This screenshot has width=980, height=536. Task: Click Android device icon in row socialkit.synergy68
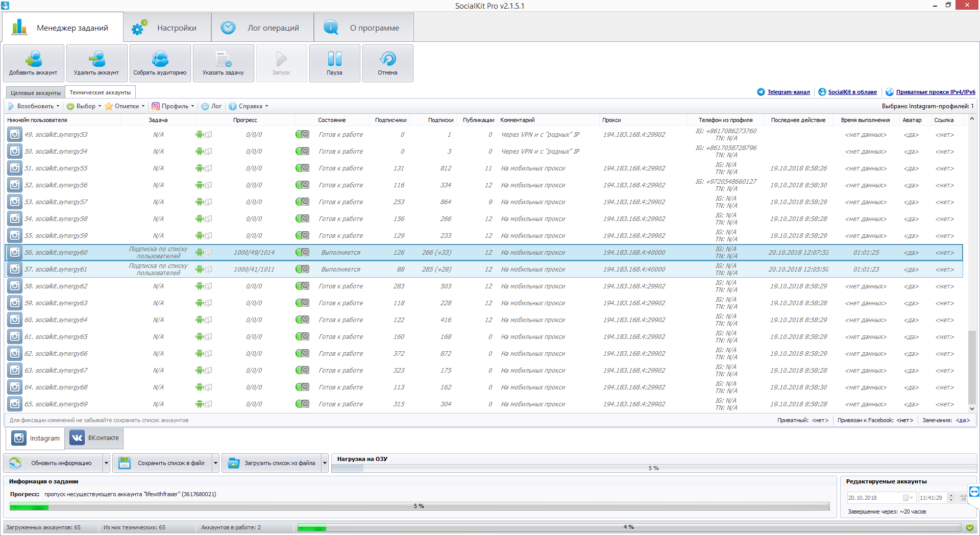200,387
